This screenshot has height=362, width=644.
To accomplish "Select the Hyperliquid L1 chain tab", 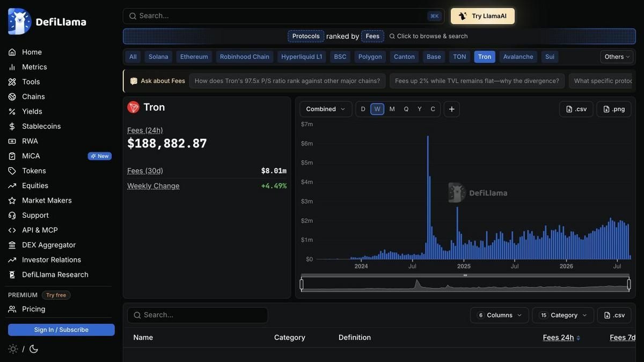I will click(302, 57).
